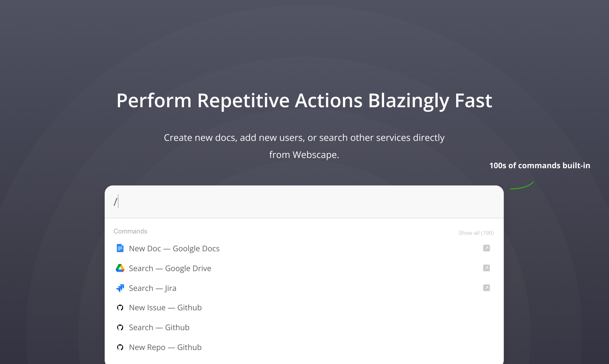Viewport: 609px width, 364px height.
Task: Click the Github icon beside New Repo
Action: coord(120,347)
